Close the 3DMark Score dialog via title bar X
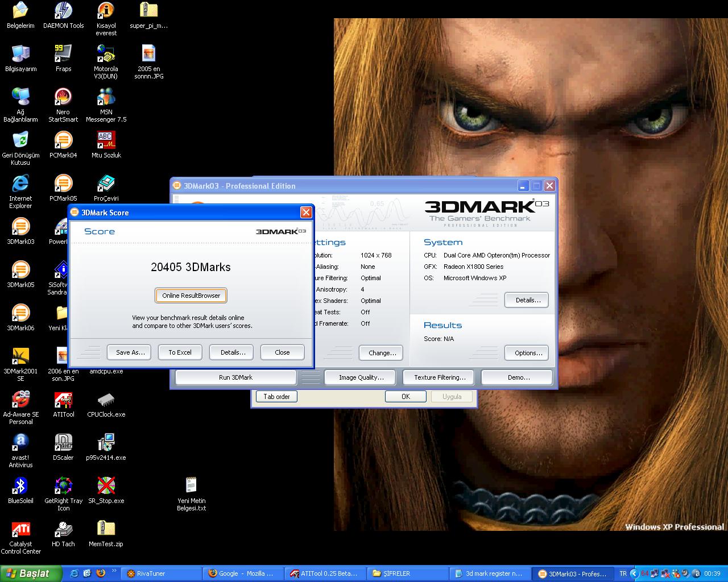This screenshot has width=728, height=582. (306, 212)
